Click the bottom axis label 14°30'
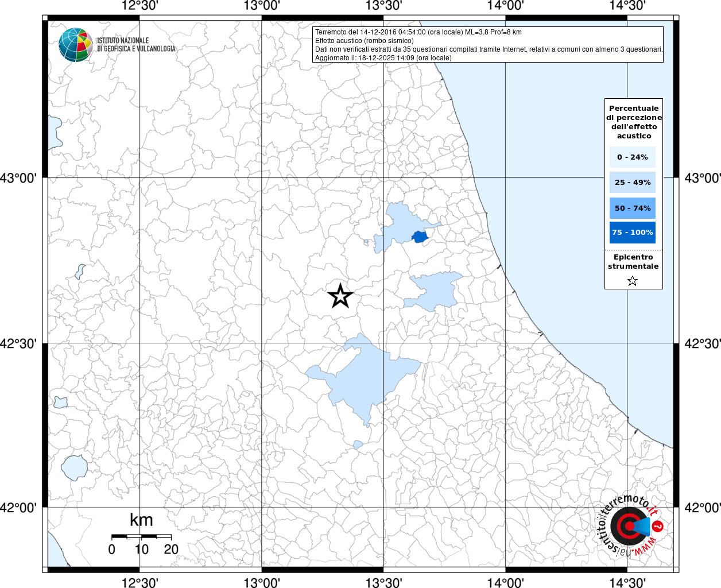721x588 pixels. [x=627, y=582]
